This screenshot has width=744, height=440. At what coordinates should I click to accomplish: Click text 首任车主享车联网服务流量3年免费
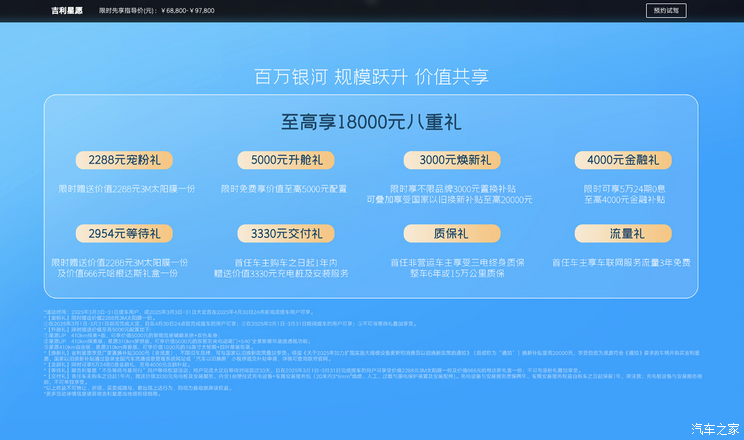coord(621,262)
